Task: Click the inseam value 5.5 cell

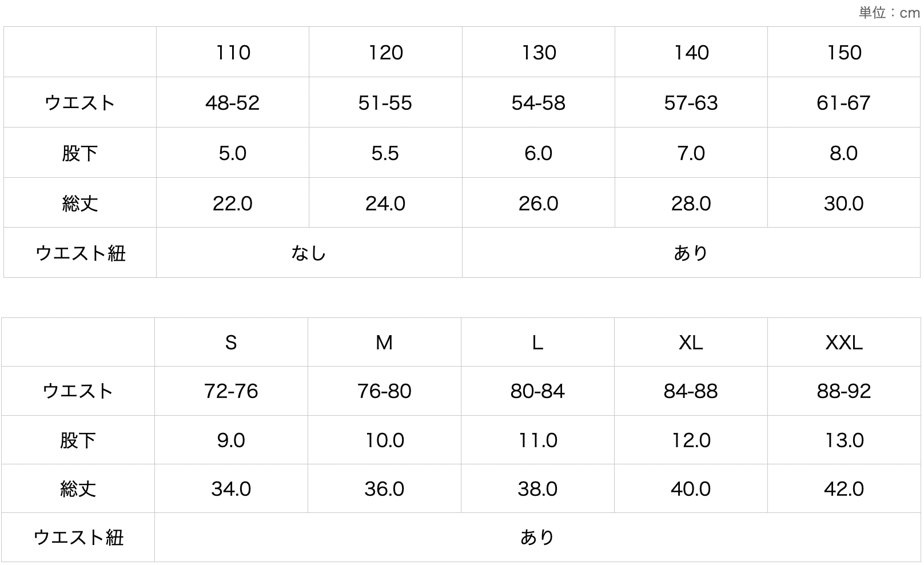Action: click(x=385, y=153)
